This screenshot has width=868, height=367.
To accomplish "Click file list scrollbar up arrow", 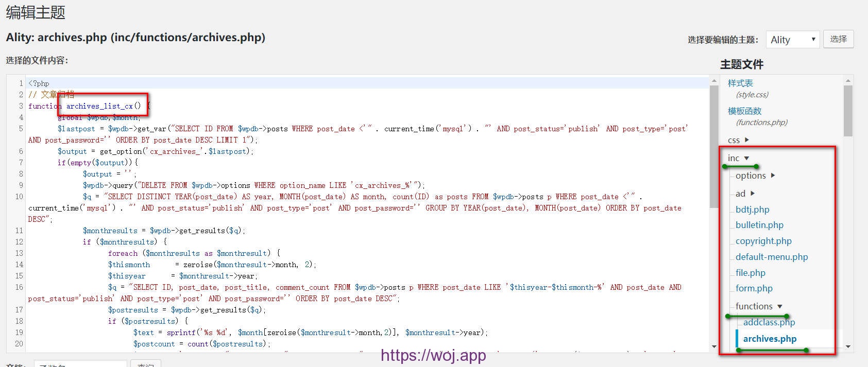I will (x=848, y=81).
